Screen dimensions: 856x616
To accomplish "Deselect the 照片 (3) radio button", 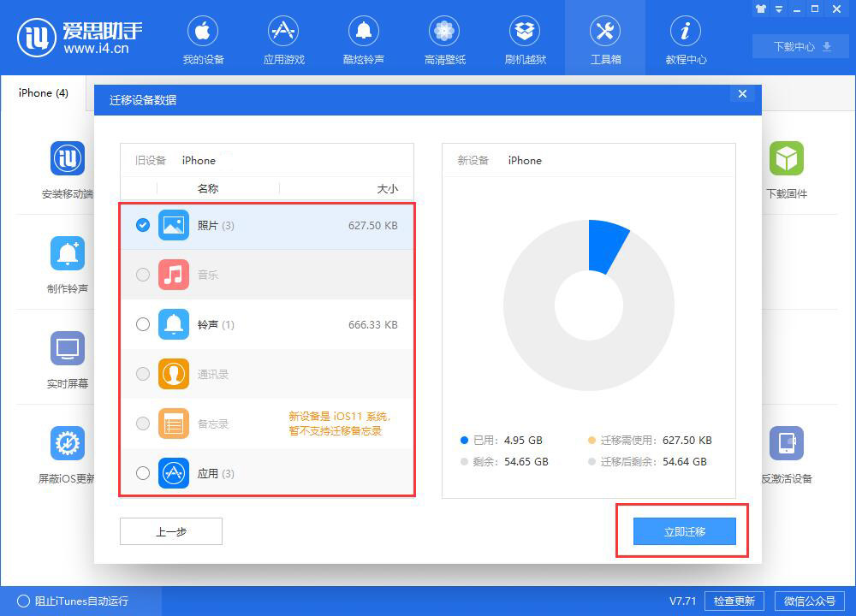I will point(143,225).
